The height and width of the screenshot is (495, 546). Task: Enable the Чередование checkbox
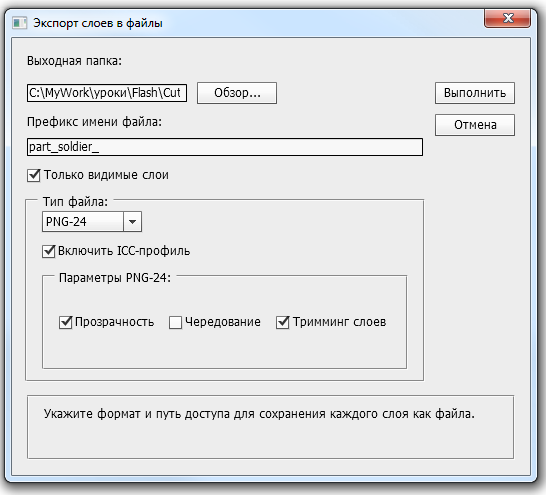(175, 322)
